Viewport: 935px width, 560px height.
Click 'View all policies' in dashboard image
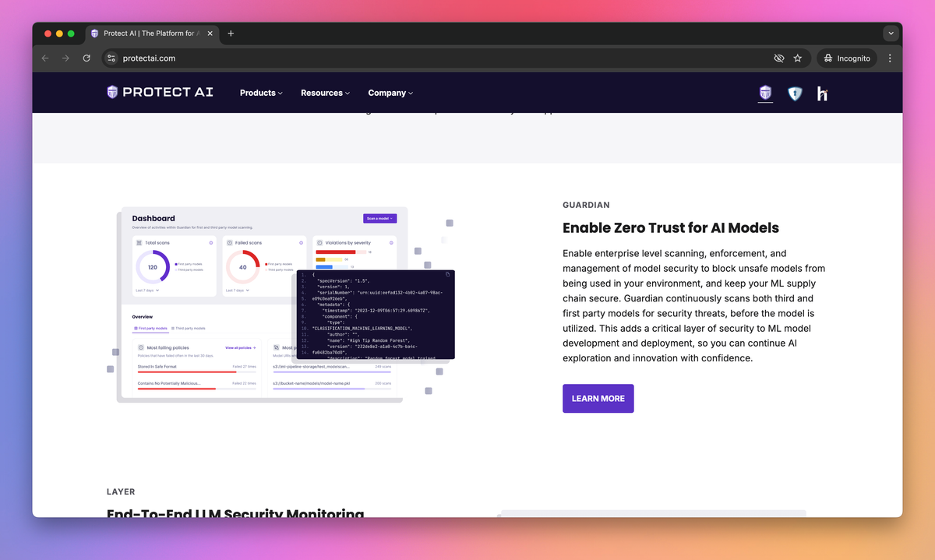pos(240,347)
